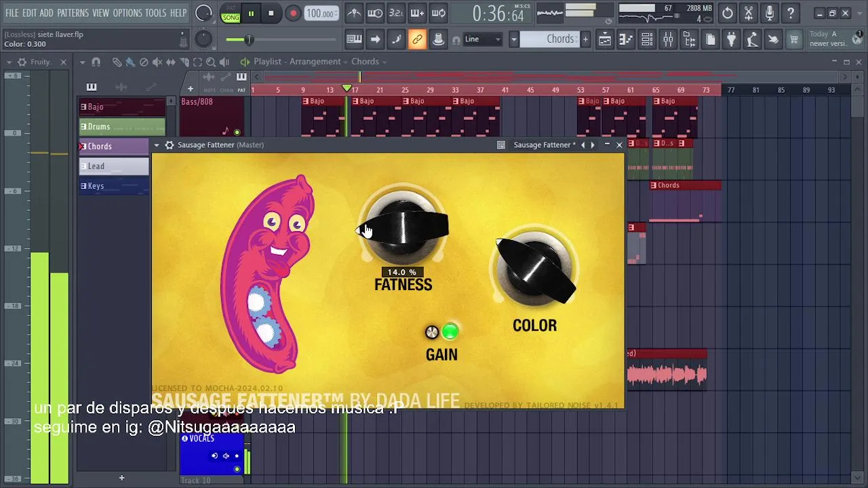Select the Drums pattern in picker
The width and height of the screenshot is (868, 488).
coord(123,127)
